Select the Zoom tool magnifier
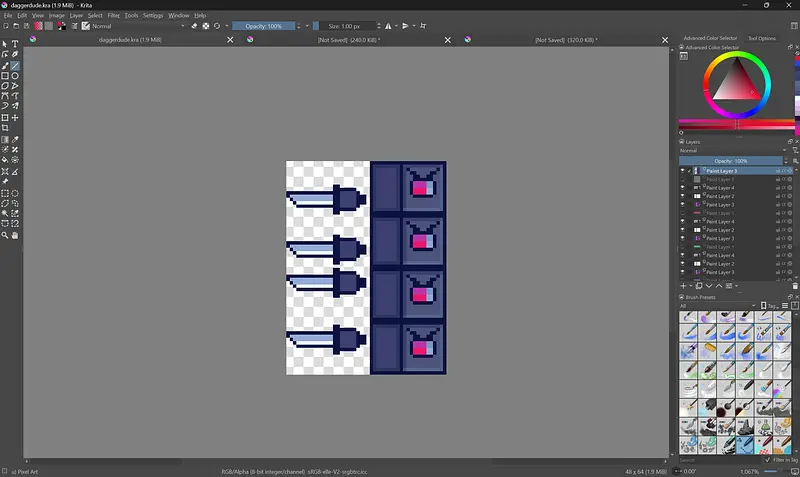The image size is (800, 477). [x=5, y=235]
